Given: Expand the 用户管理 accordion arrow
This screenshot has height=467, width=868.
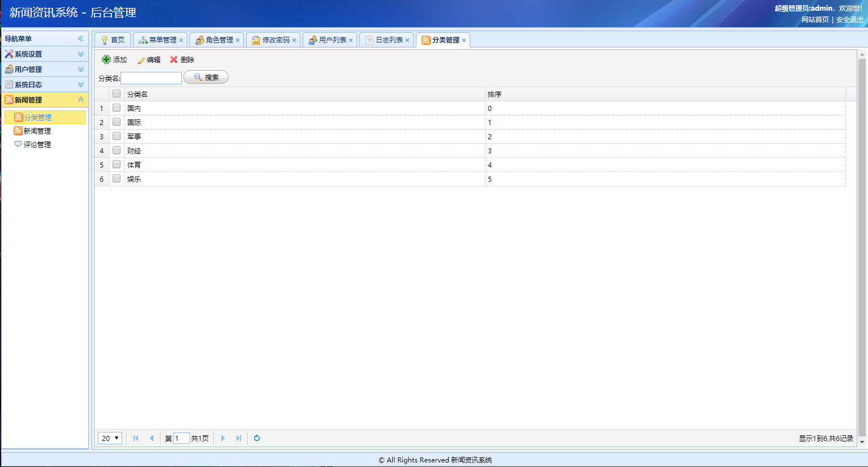Looking at the screenshot, I should (81, 69).
